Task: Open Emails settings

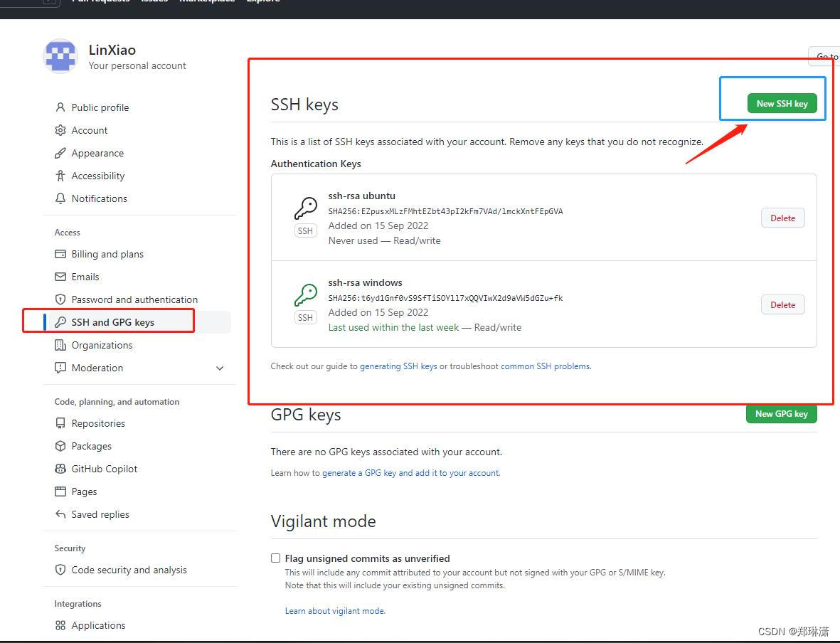Action: [85, 277]
